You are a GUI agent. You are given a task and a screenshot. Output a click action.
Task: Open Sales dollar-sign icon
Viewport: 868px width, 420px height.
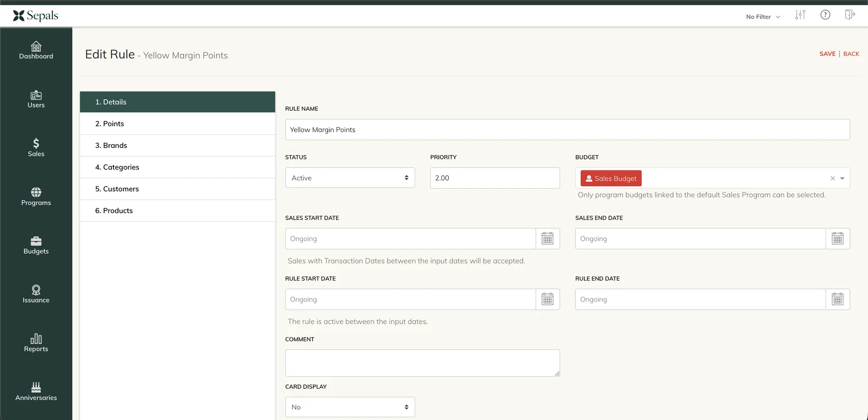(36, 143)
